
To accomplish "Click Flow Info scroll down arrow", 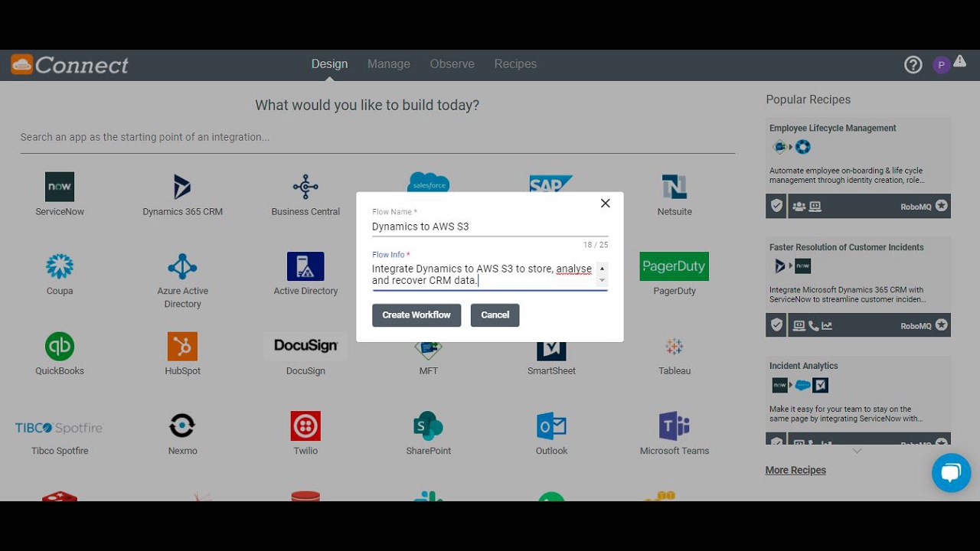I will [x=602, y=281].
